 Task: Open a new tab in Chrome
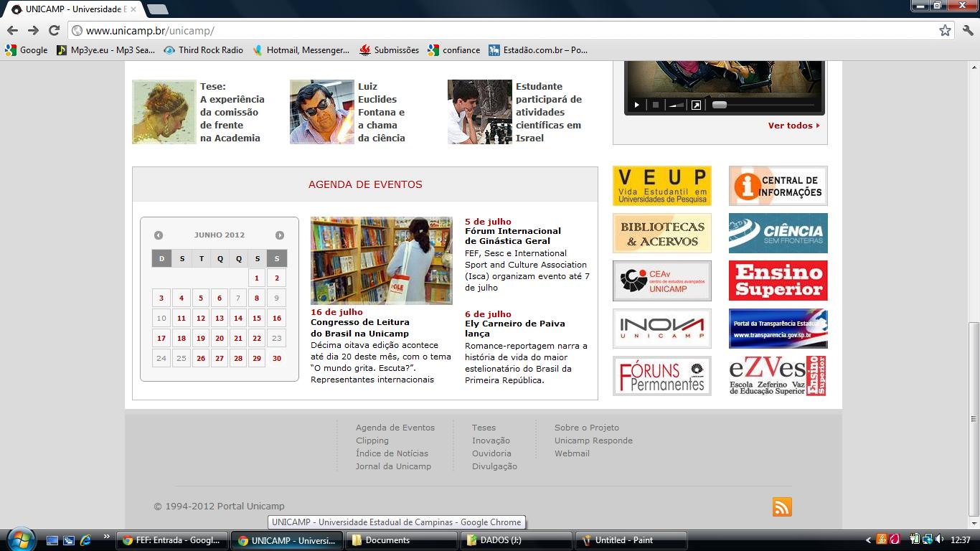click(x=157, y=9)
